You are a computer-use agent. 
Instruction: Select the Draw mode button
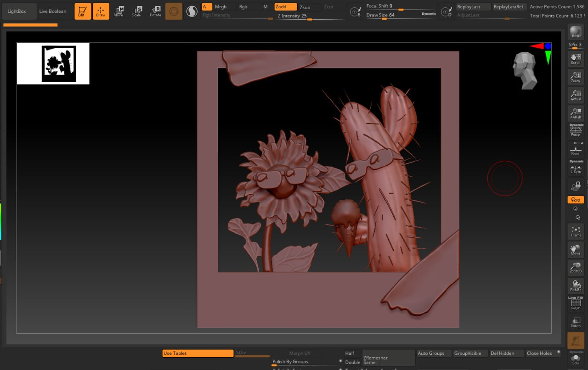pos(101,11)
